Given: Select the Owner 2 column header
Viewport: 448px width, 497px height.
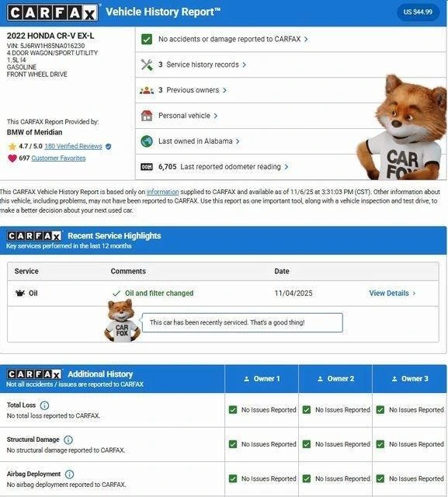Looking at the screenshot, I should tap(335, 379).
